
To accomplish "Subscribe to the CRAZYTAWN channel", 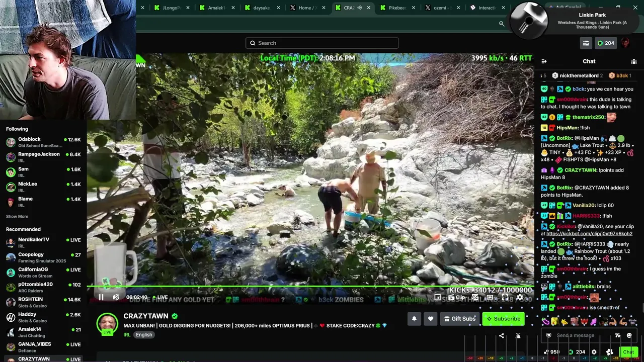I will (x=503, y=319).
